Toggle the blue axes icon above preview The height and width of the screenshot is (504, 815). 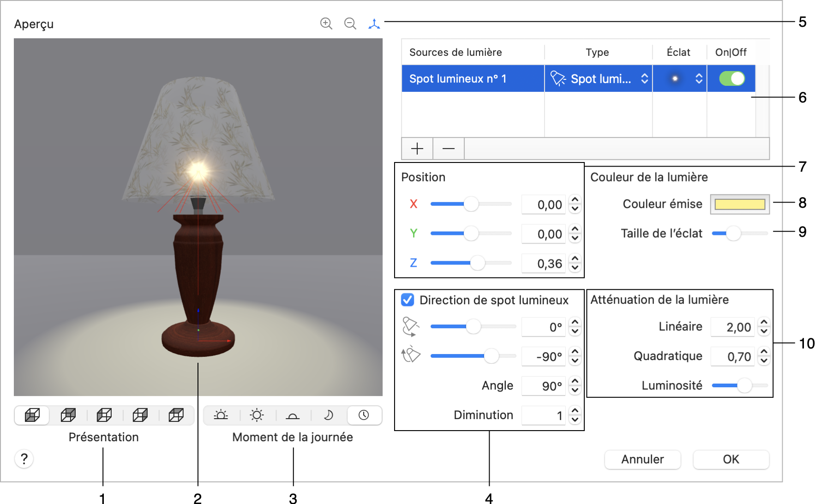[x=374, y=24]
